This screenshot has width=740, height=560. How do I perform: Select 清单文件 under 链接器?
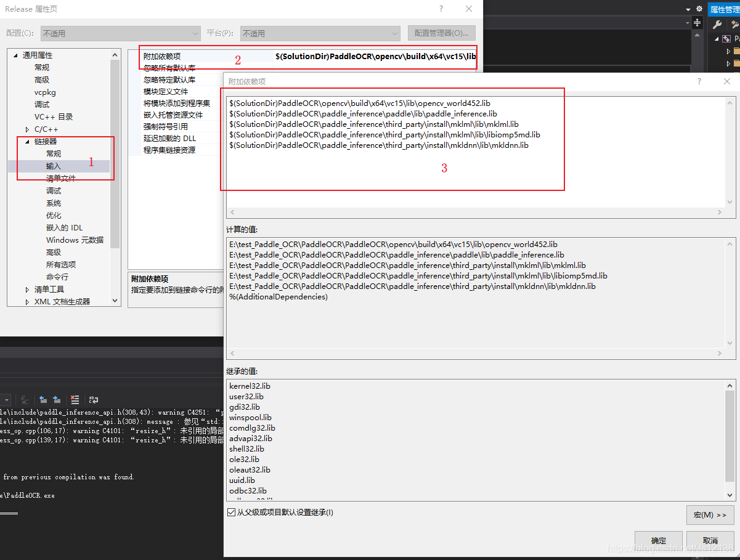[61, 179]
